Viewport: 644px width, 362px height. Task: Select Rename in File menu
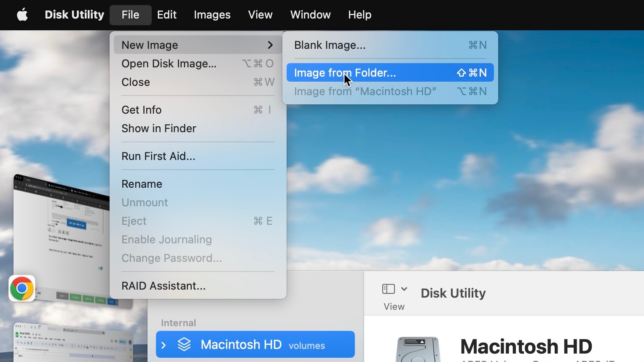pyautogui.click(x=198, y=184)
